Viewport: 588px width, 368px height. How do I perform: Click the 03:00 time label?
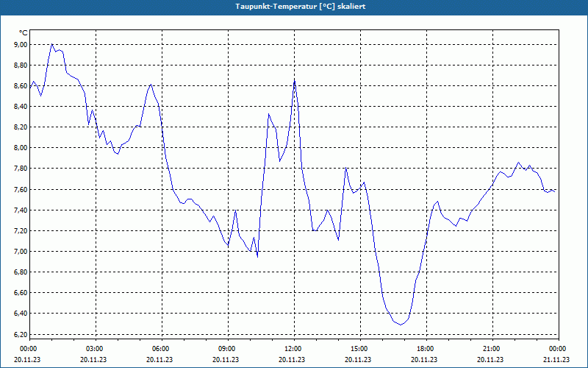click(x=94, y=349)
